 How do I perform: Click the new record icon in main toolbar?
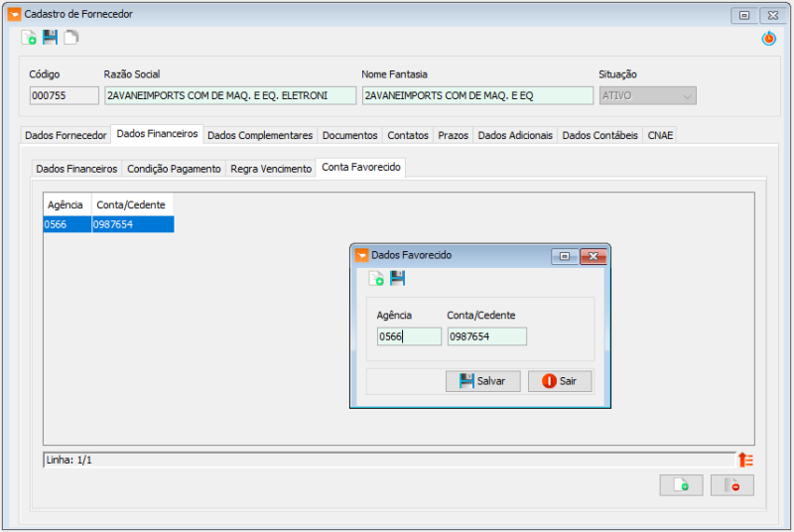(x=29, y=38)
